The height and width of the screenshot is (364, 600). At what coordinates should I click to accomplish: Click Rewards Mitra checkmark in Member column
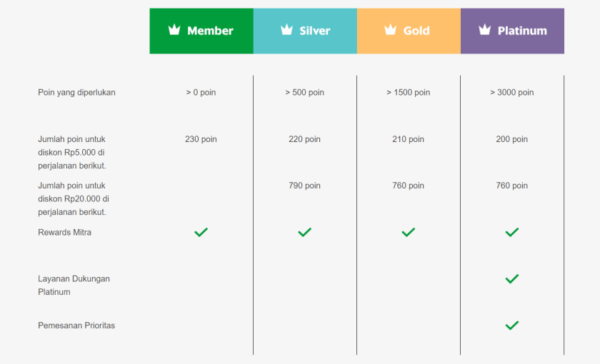tap(201, 232)
